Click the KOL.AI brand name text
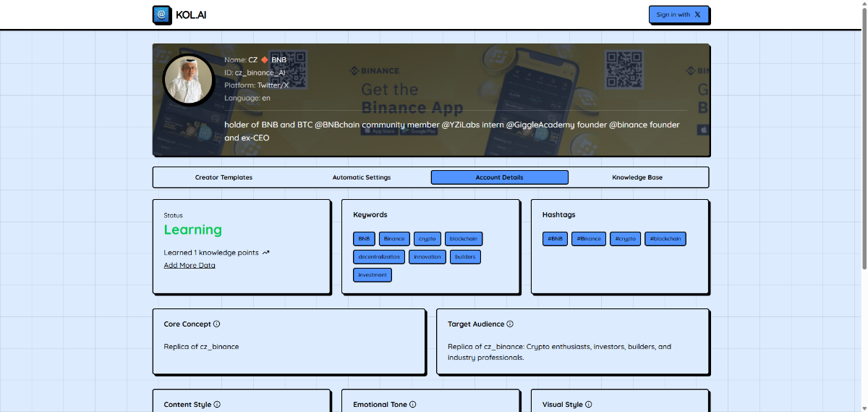This screenshot has height=412, width=868. coord(191,14)
